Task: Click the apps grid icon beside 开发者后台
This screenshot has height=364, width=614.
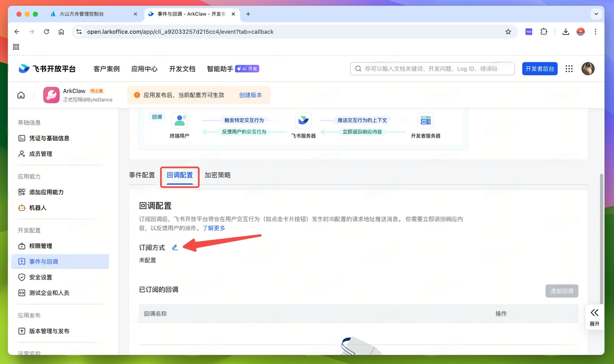Action: pos(569,68)
